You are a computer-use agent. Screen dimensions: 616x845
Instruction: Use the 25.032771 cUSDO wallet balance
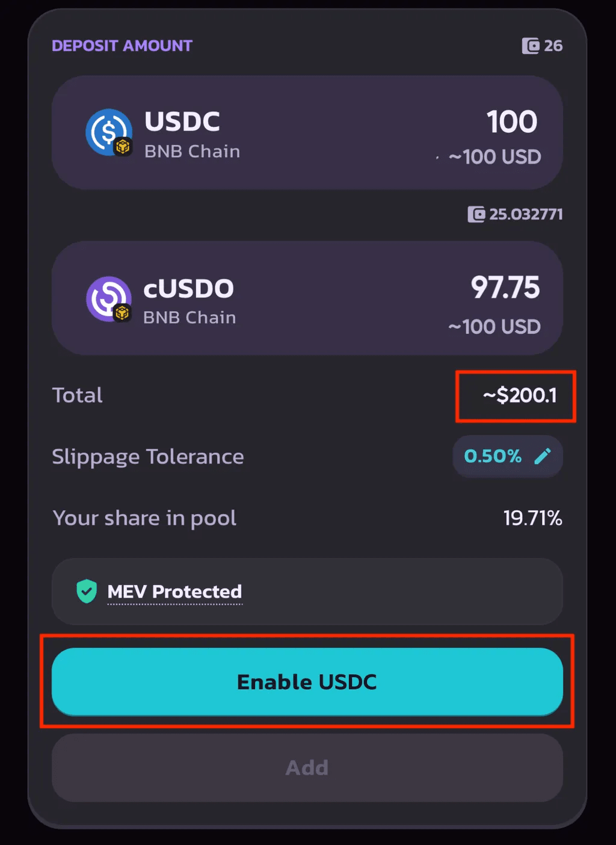(x=516, y=214)
